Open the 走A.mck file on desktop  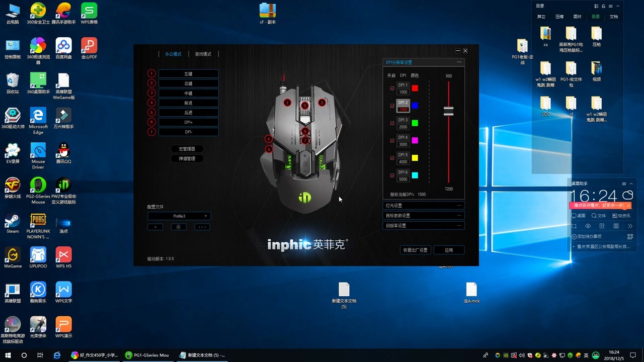pyautogui.click(x=471, y=293)
